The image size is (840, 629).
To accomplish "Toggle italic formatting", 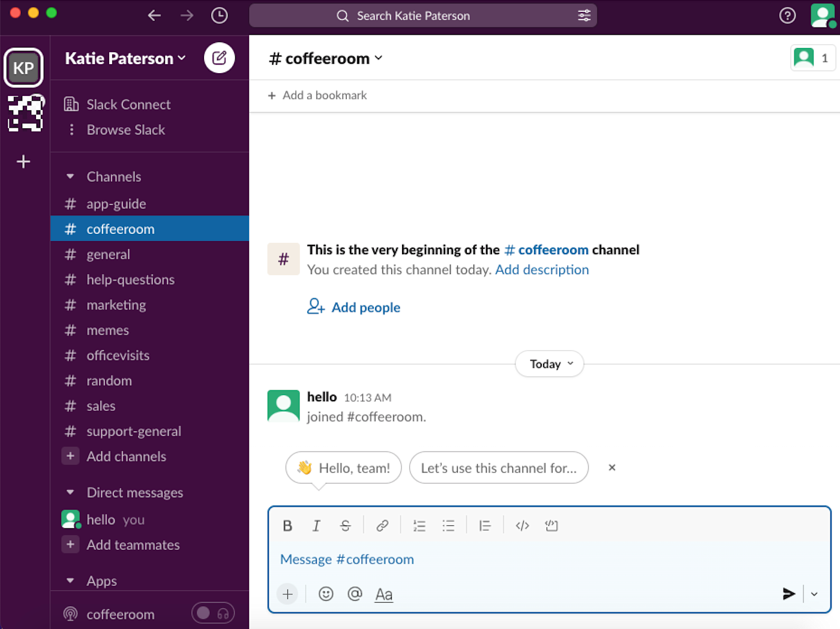I will point(316,526).
